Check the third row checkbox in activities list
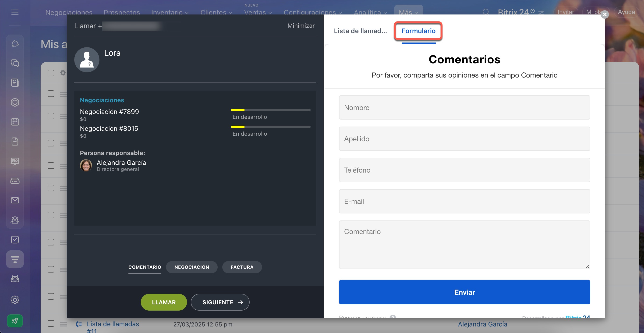Image resolution: width=644 pixels, height=333 pixels. pos(51,143)
